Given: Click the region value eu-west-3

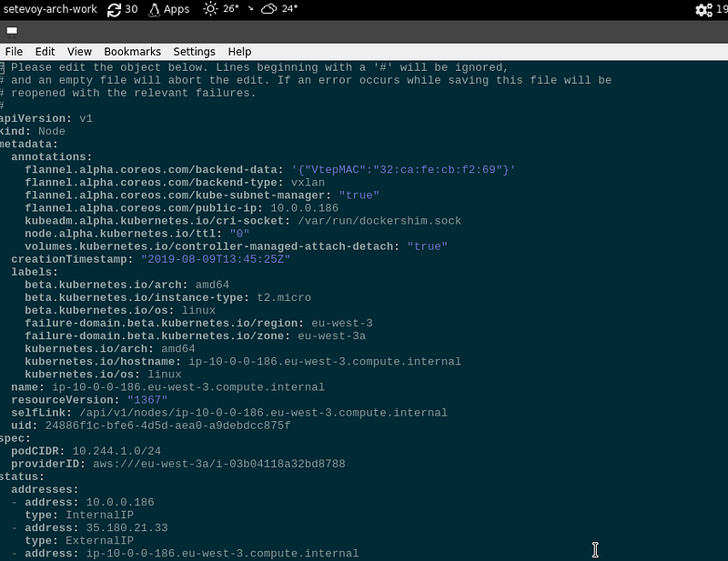Looking at the screenshot, I should coord(342,324).
